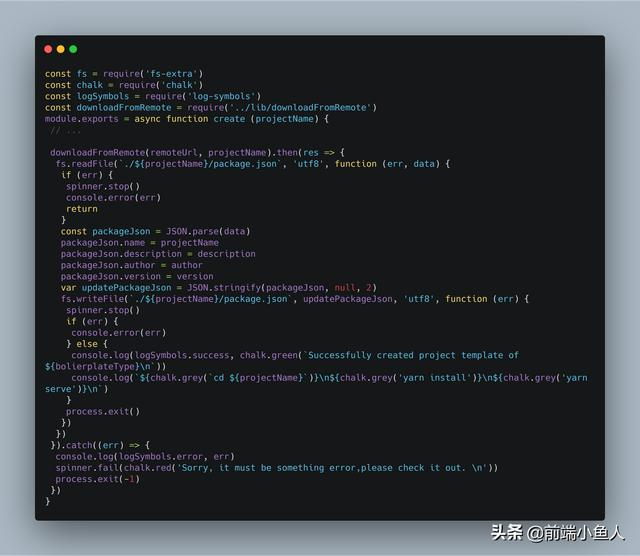Click the JSON.stringify updatePackageJson line
640x556 pixels.
click(218, 288)
